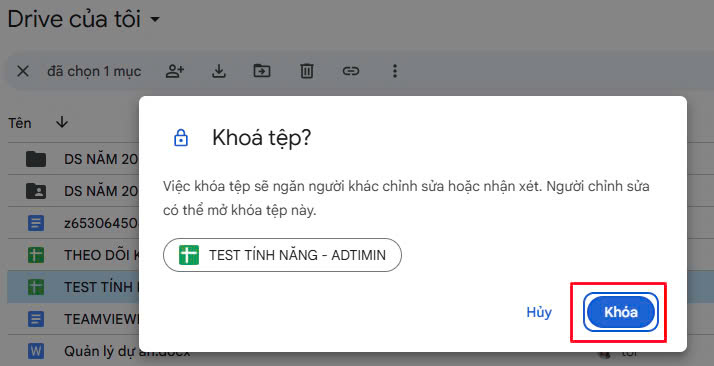Click the Docs icon of z65306450 file
714x366 pixels.
(x=36, y=223)
